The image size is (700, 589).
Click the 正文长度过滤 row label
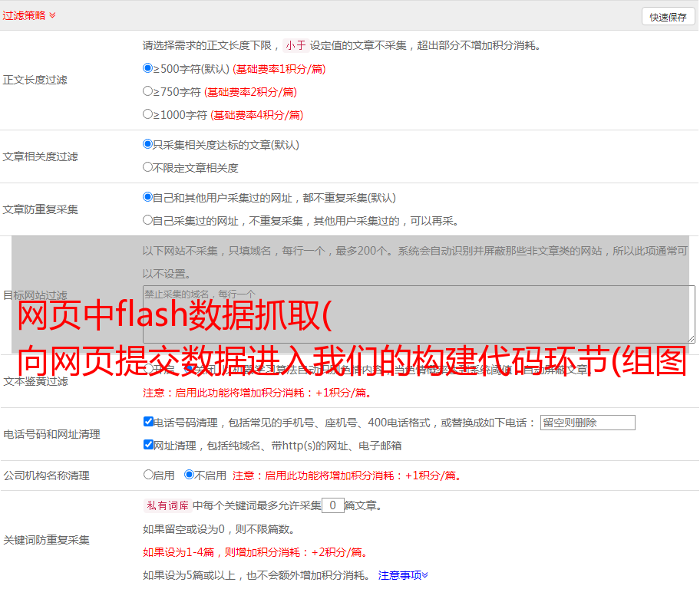click(35, 80)
